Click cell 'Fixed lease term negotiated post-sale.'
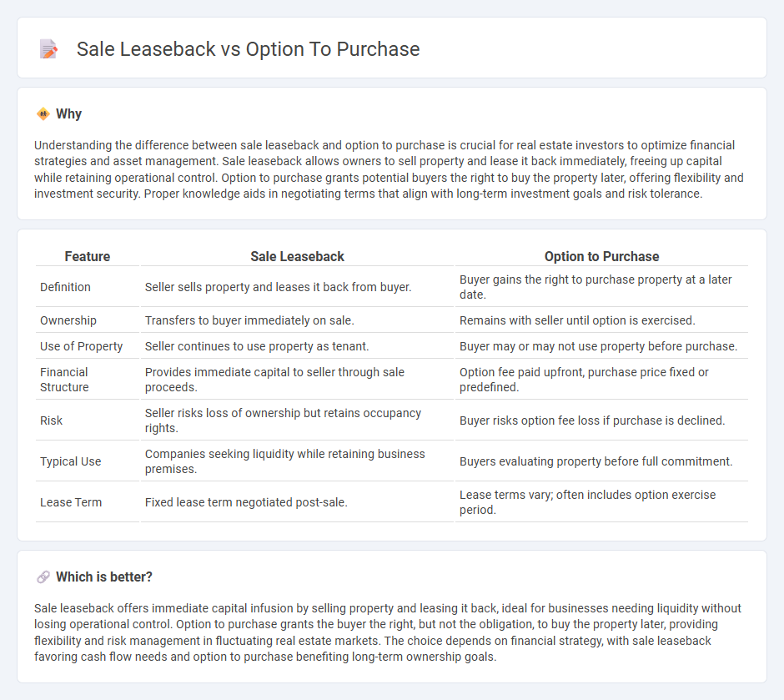The width and height of the screenshot is (784, 700). (297, 502)
